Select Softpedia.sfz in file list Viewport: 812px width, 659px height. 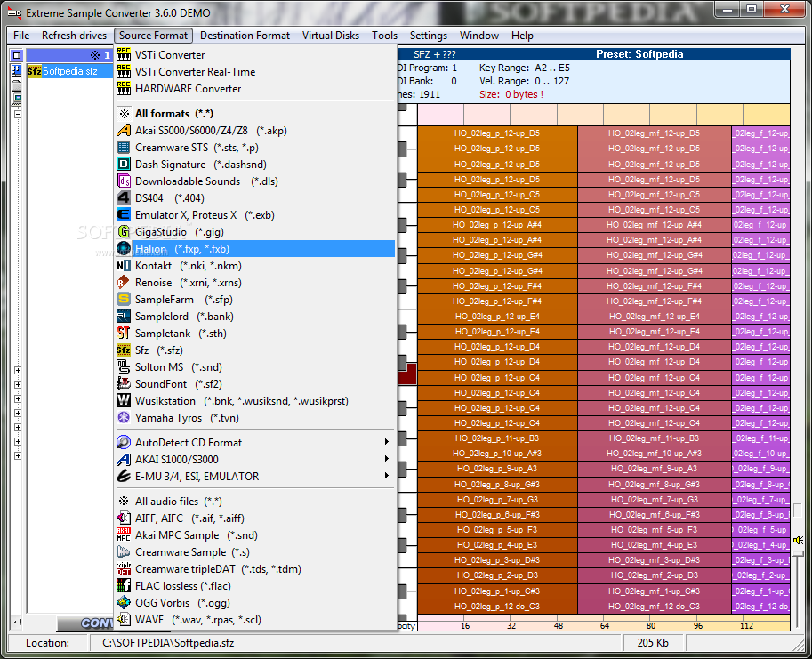[x=69, y=71]
